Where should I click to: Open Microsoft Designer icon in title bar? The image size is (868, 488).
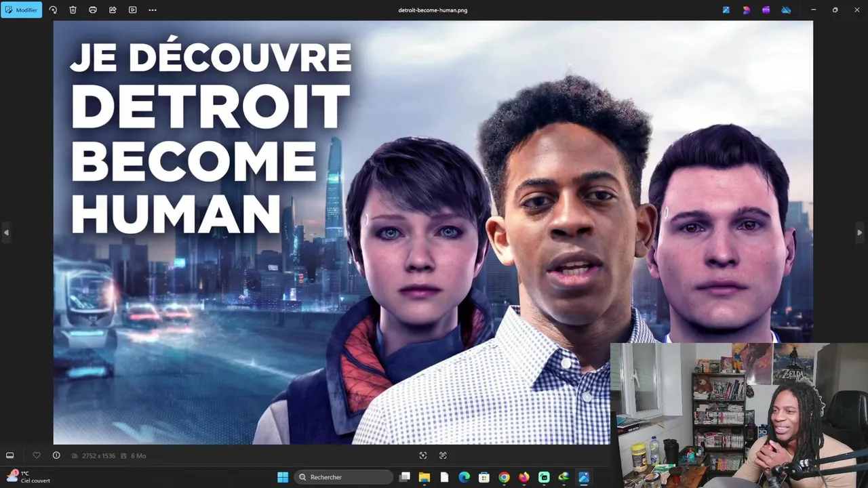(747, 10)
